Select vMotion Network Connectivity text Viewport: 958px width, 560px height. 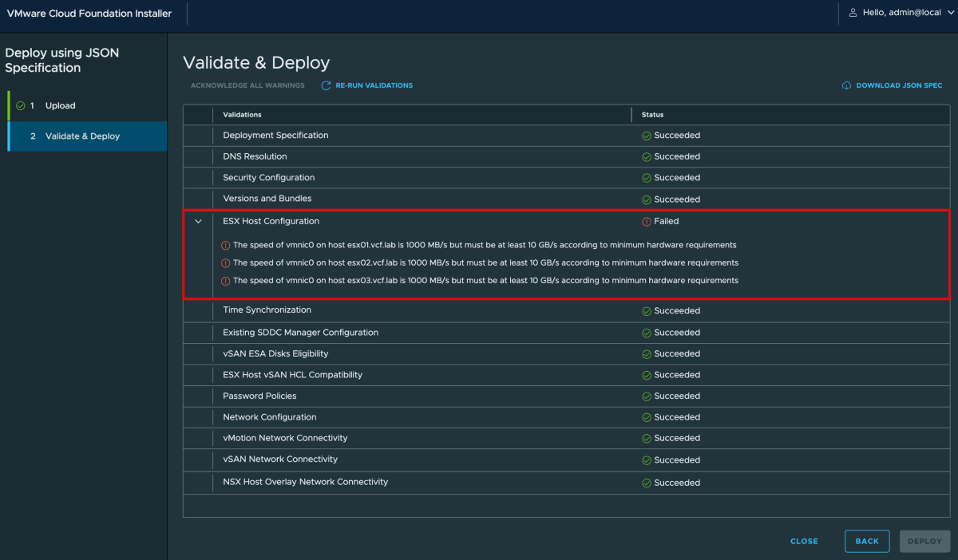[285, 438]
